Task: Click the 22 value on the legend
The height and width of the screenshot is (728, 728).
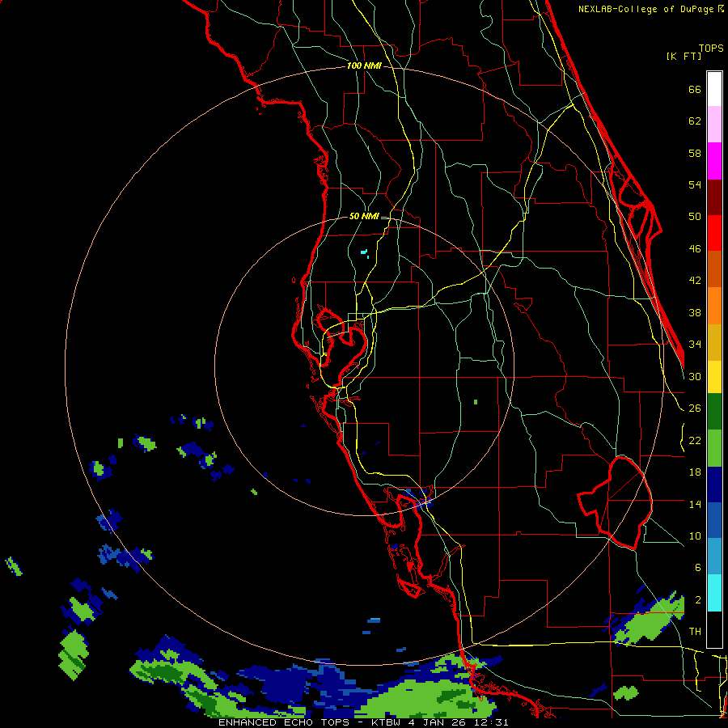Action: [x=695, y=441]
